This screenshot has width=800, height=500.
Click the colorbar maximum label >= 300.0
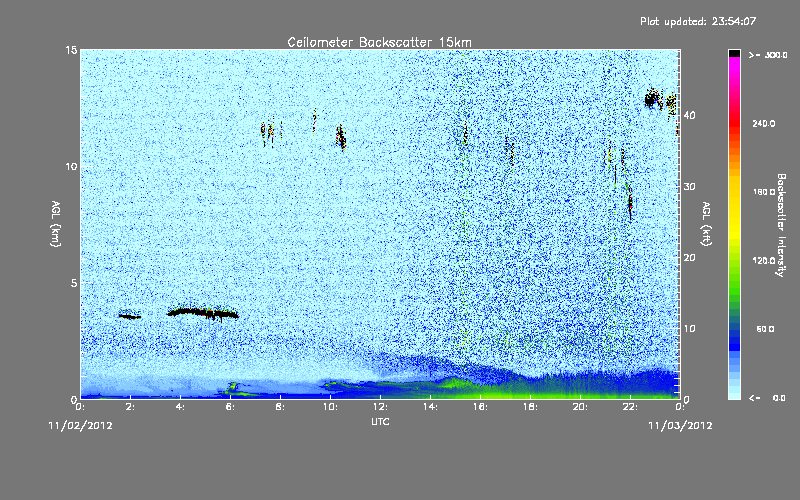pyautogui.click(x=768, y=55)
